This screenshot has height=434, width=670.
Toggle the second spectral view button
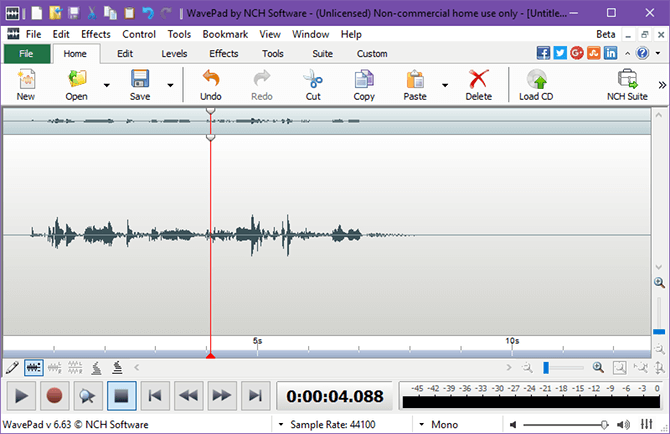(x=117, y=367)
